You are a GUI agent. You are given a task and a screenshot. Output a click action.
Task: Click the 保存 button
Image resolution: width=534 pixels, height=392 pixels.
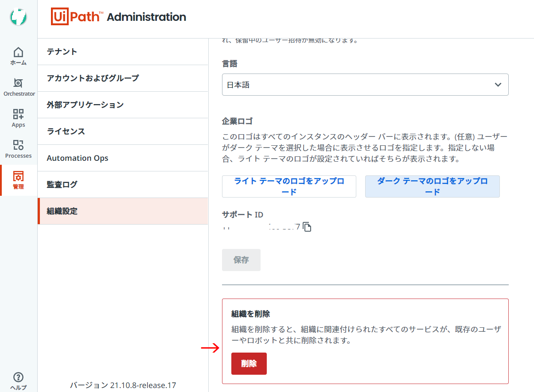tap(241, 260)
